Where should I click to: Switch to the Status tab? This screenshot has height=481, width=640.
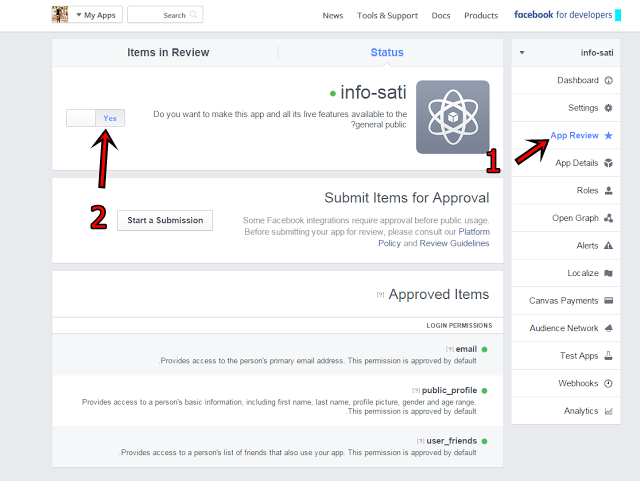pyautogui.click(x=387, y=52)
